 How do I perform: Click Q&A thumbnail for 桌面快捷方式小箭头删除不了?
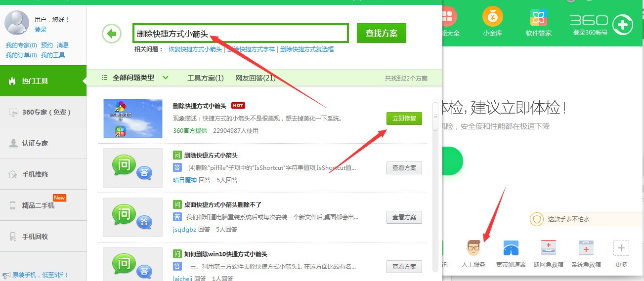(x=133, y=217)
